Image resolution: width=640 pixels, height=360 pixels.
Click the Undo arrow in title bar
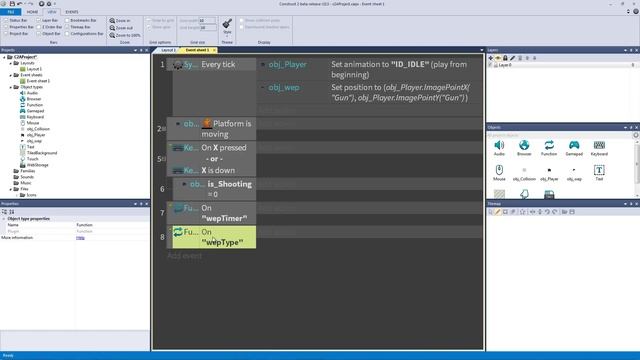pyautogui.click(x=20, y=4)
